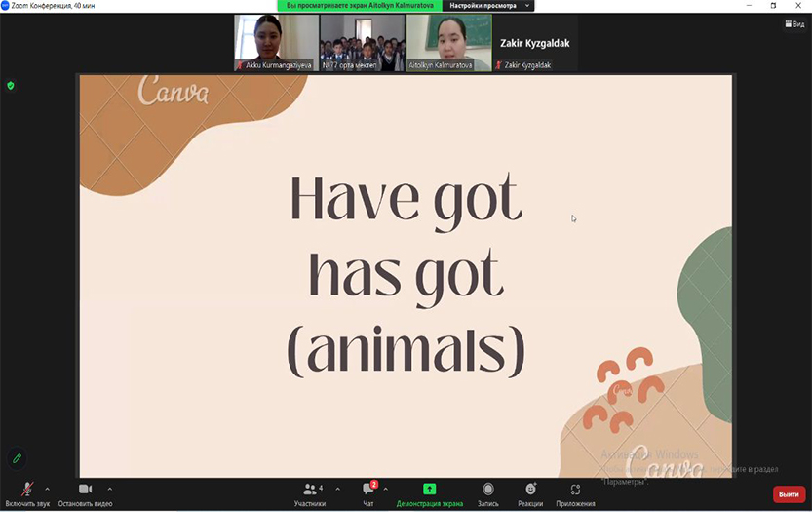Expand video options arrow beside camera
The image size is (812, 512).
click(109, 489)
